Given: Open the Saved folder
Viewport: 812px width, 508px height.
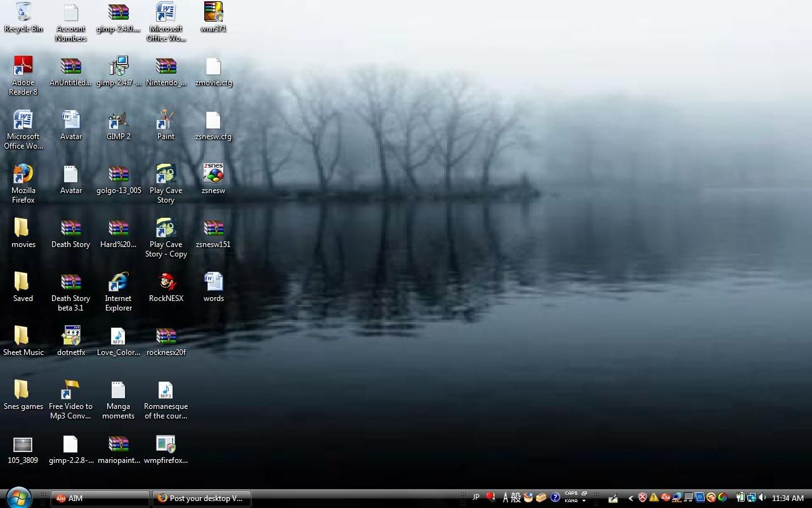Looking at the screenshot, I should [x=23, y=287].
